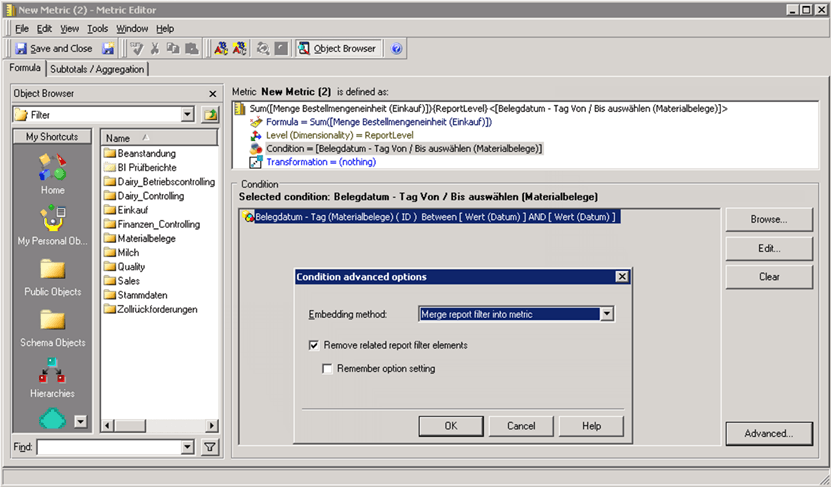Open the Hierarchies shortcut
Image resolution: width=831 pixels, height=487 pixels.
coord(52,378)
